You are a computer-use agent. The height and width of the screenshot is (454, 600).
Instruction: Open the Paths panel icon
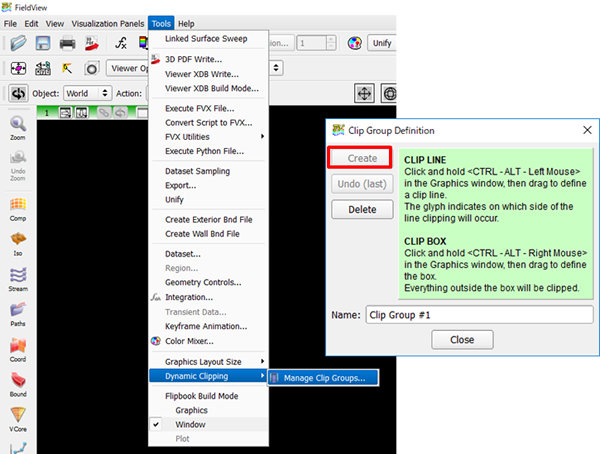[x=18, y=314]
